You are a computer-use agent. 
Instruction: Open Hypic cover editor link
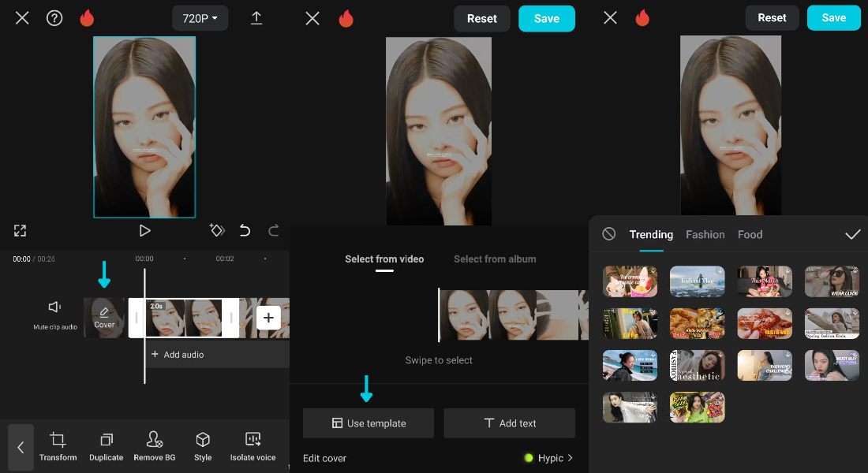click(548, 458)
